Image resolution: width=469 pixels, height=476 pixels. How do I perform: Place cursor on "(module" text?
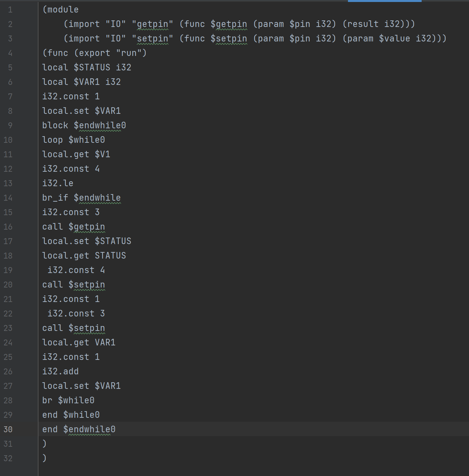click(x=61, y=10)
